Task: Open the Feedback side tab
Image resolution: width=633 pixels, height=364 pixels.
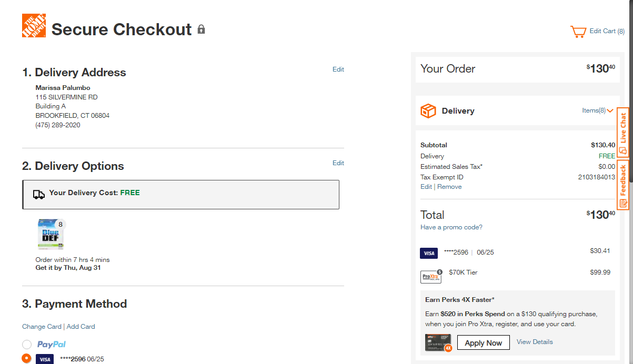Action: pyautogui.click(x=623, y=185)
